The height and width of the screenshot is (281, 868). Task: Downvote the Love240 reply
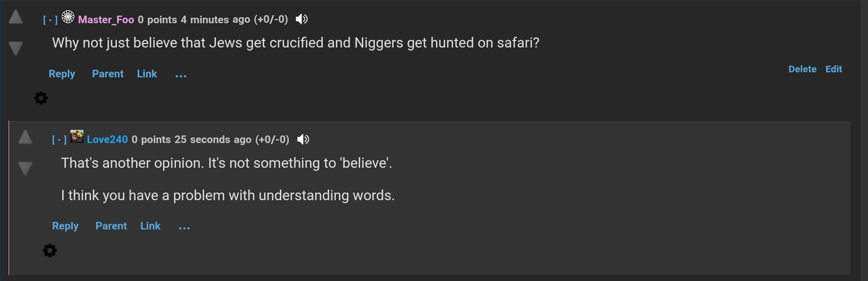coord(25,168)
